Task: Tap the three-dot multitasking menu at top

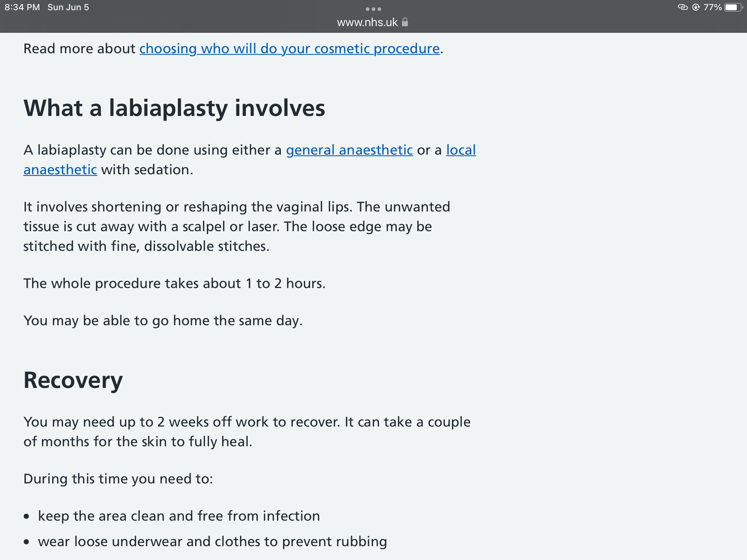Action: click(x=373, y=9)
